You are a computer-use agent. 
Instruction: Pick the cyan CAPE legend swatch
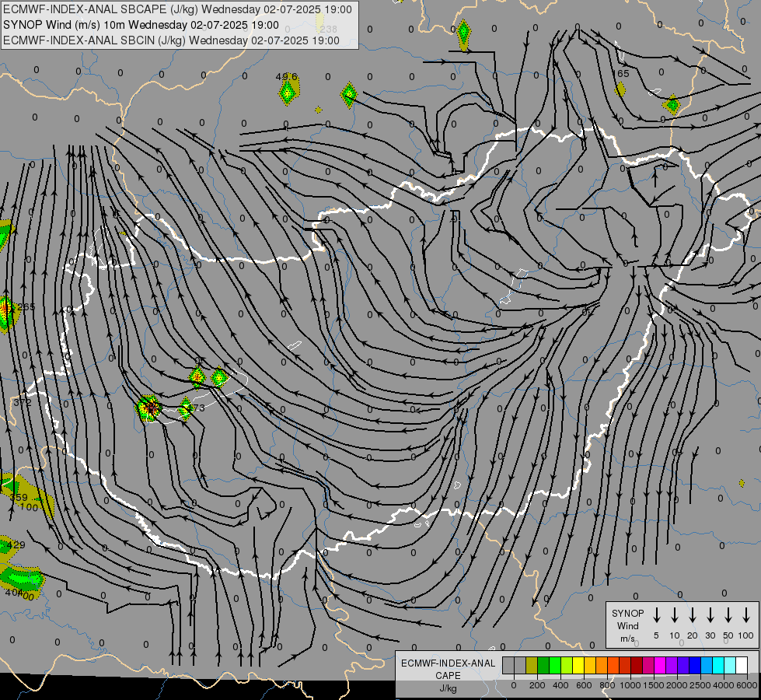click(x=717, y=665)
